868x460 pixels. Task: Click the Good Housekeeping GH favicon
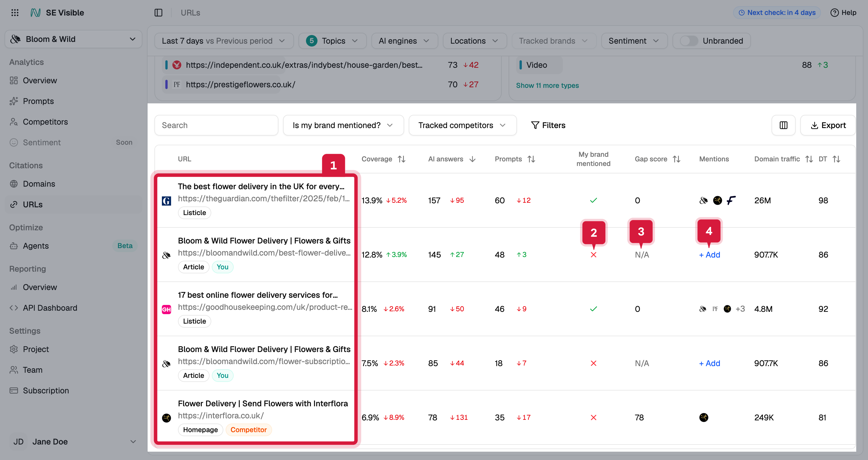[166, 309]
